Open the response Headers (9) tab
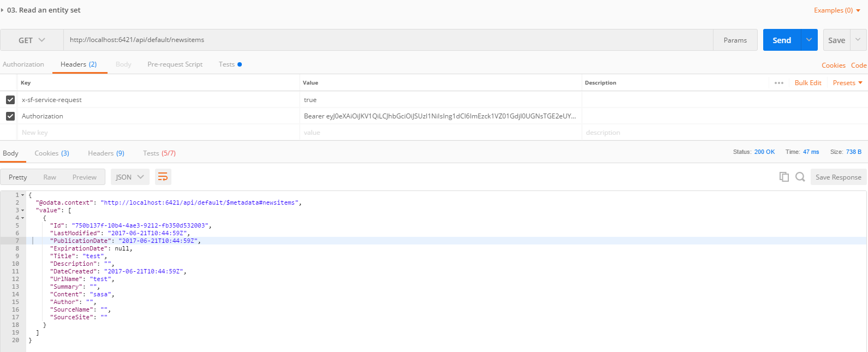Screen dimensions: 868x352 pos(106,153)
